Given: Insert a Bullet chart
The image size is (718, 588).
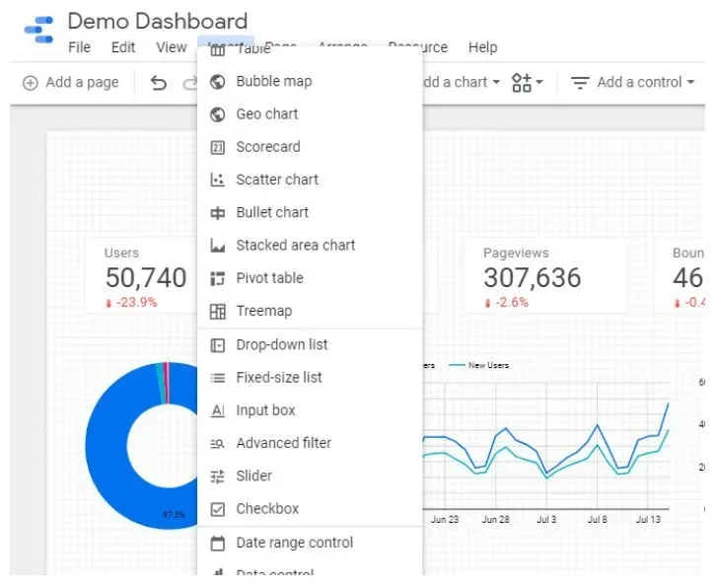Looking at the screenshot, I should pyautogui.click(x=310, y=213).
